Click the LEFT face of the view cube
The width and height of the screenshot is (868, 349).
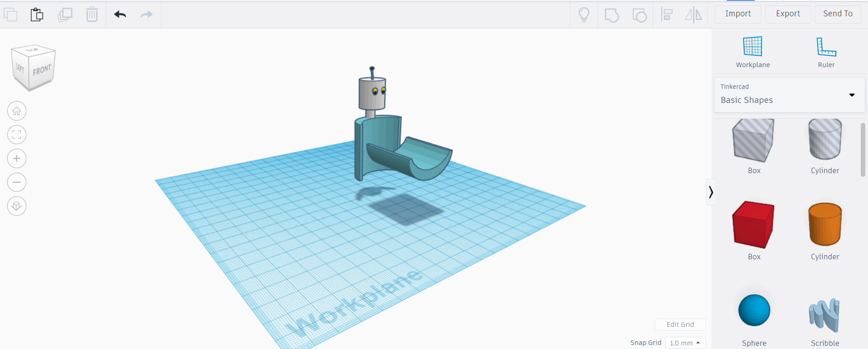(20, 68)
